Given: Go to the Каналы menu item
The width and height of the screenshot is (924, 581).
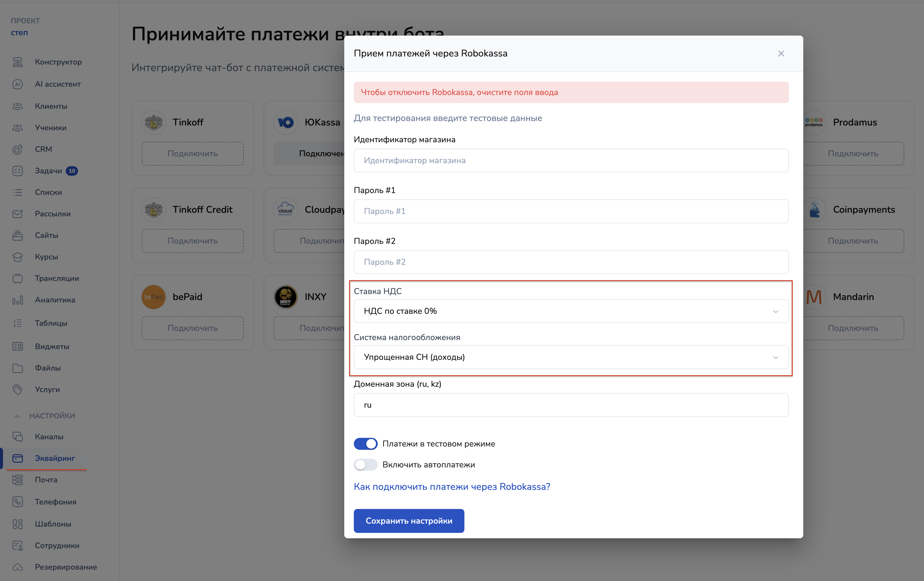Looking at the screenshot, I should point(49,437).
